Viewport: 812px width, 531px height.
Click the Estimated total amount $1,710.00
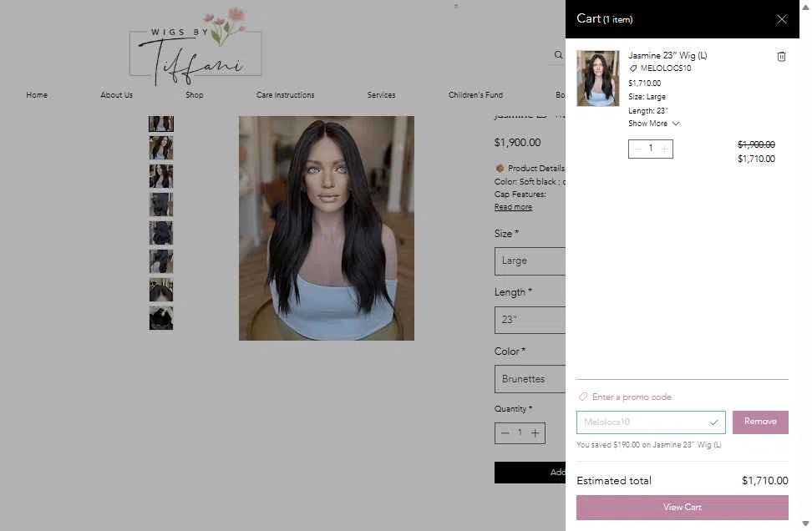tap(765, 481)
